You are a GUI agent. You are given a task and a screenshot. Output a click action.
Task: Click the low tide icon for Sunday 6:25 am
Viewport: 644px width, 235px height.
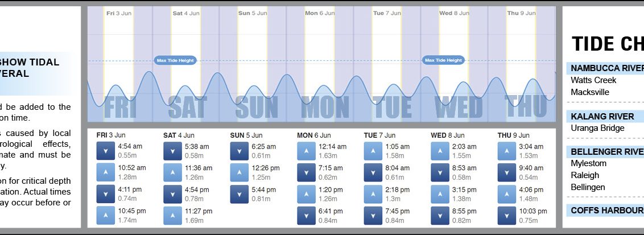(239, 151)
